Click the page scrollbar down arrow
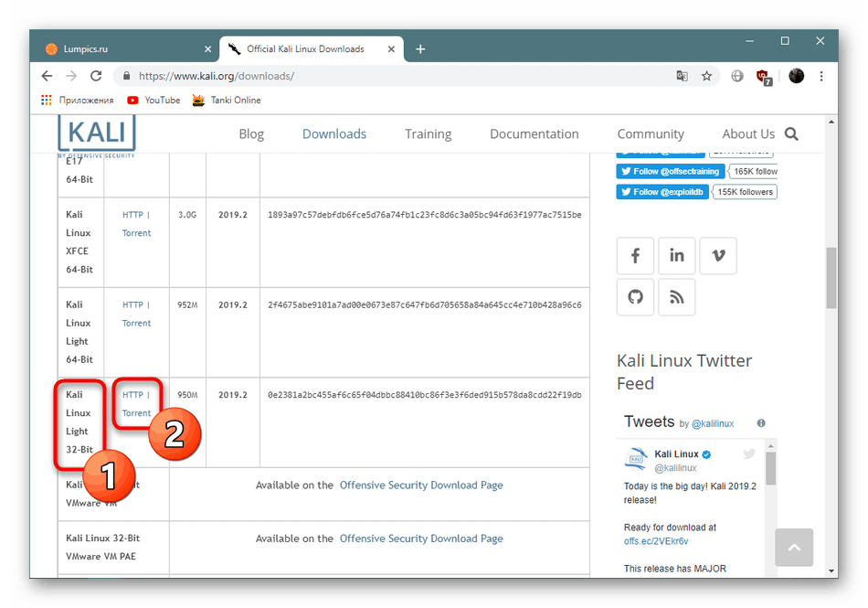This screenshot has height=608, width=868. (x=831, y=571)
